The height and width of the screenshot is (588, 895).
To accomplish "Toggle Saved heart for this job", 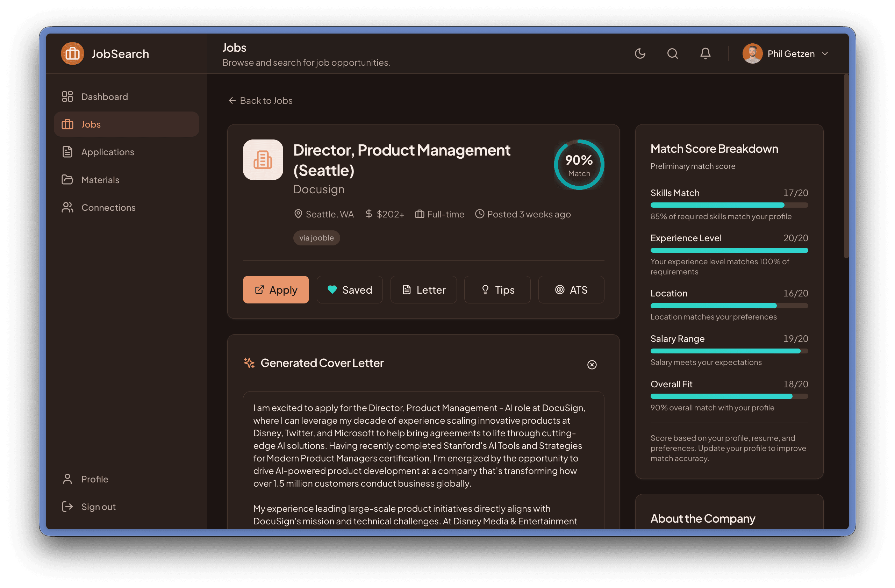I will (x=349, y=290).
